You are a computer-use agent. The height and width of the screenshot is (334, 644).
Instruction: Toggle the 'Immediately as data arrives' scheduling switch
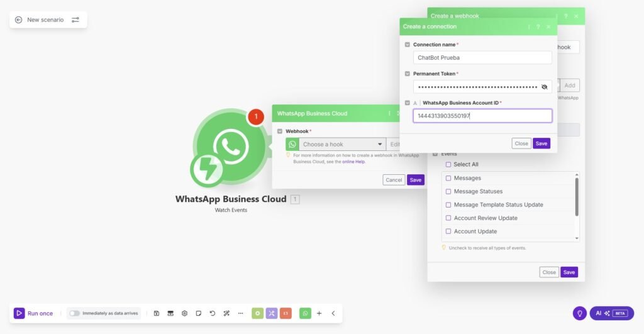pos(75,313)
